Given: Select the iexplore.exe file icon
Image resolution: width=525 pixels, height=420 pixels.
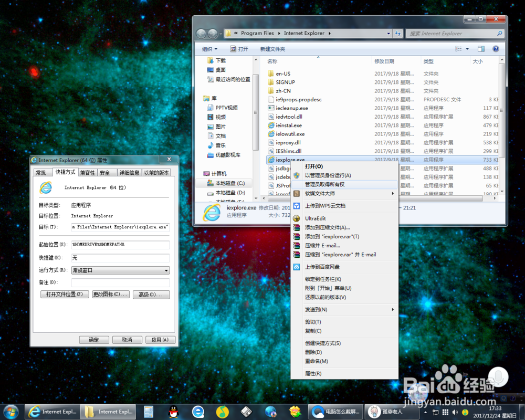Looking at the screenshot, I should (271, 160).
